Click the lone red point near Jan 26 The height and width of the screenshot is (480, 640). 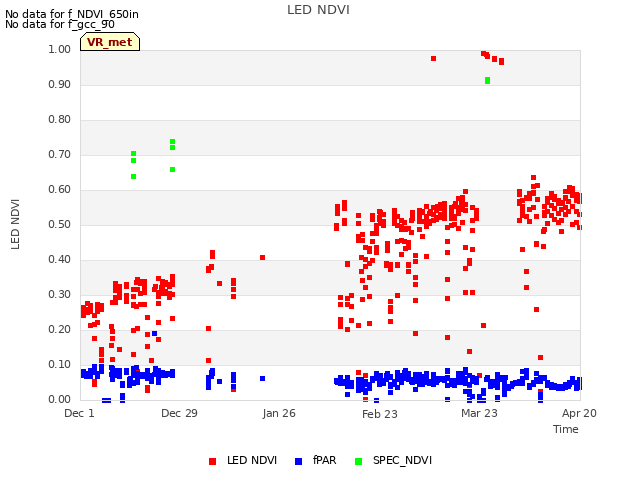click(262, 258)
